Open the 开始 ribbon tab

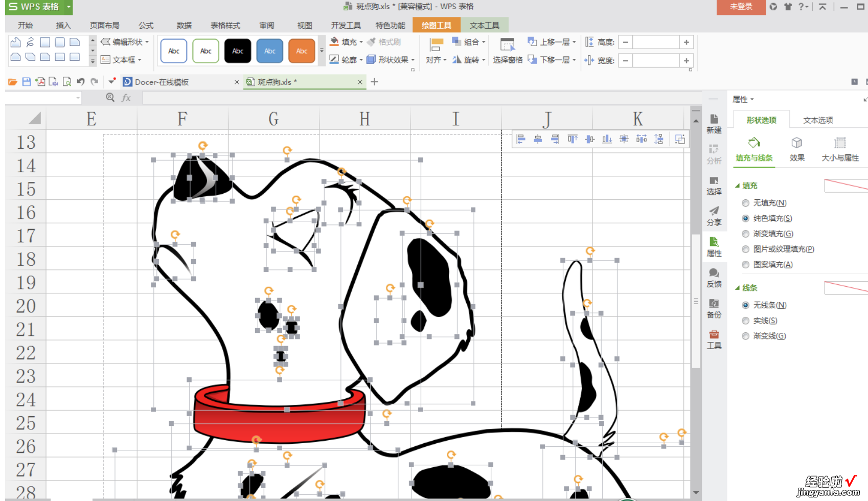coord(25,25)
